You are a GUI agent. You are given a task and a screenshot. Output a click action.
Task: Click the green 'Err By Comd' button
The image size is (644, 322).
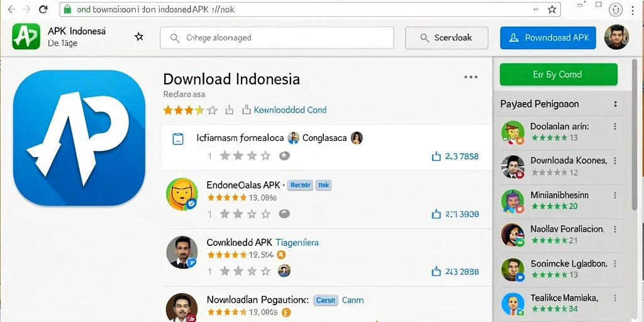(558, 74)
